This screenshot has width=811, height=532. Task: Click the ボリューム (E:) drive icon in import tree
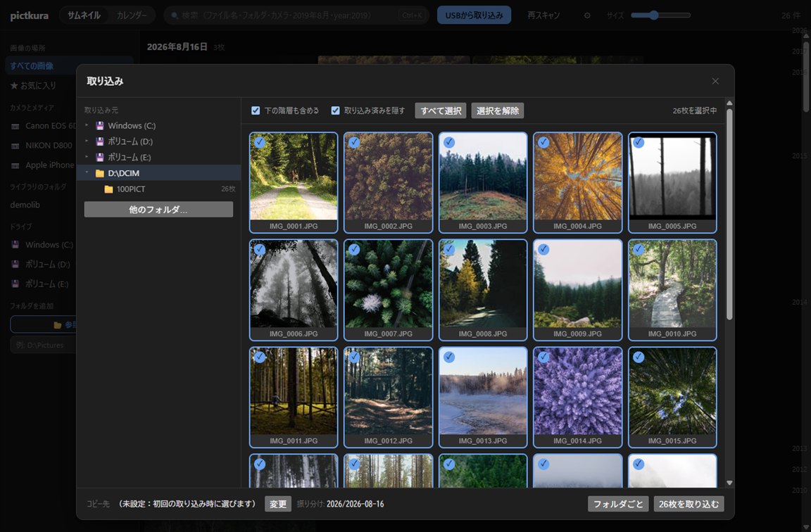click(100, 157)
